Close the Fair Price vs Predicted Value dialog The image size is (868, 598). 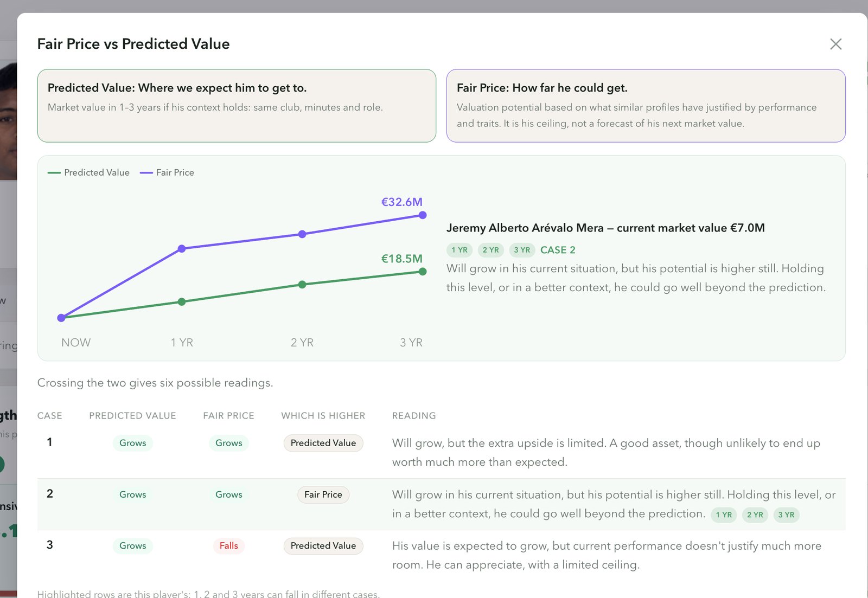[x=835, y=44]
